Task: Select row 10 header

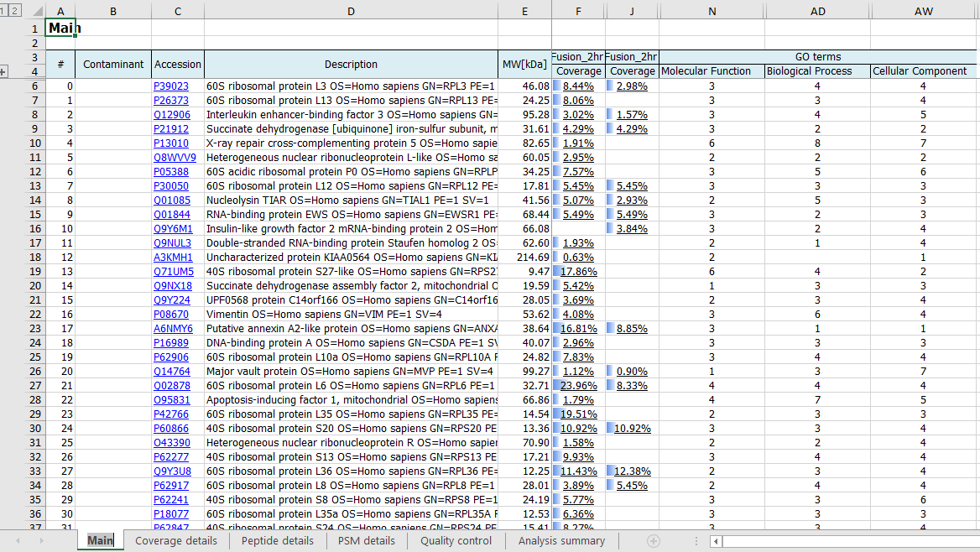Action: (x=34, y=143)
